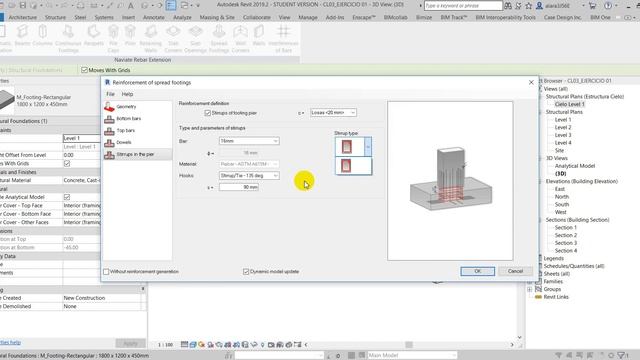
Task: Select Revit Links in Project Browser
Action: [x=556, y=297]
